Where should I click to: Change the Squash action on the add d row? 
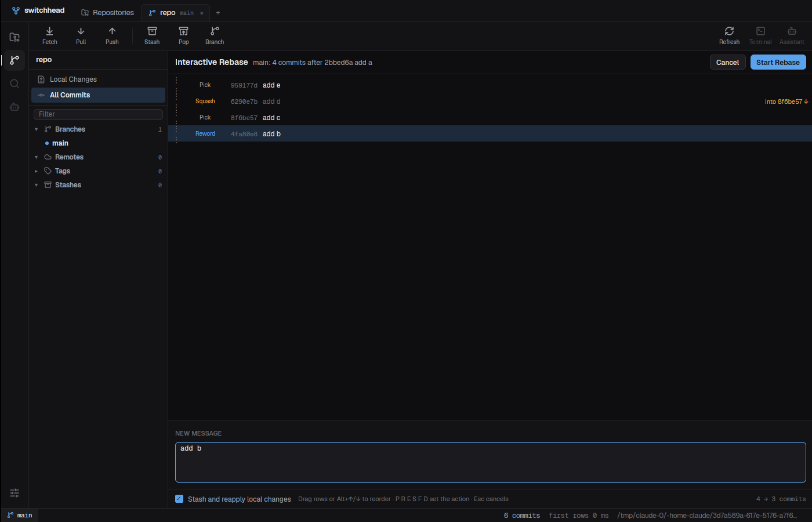click(205, 101)
